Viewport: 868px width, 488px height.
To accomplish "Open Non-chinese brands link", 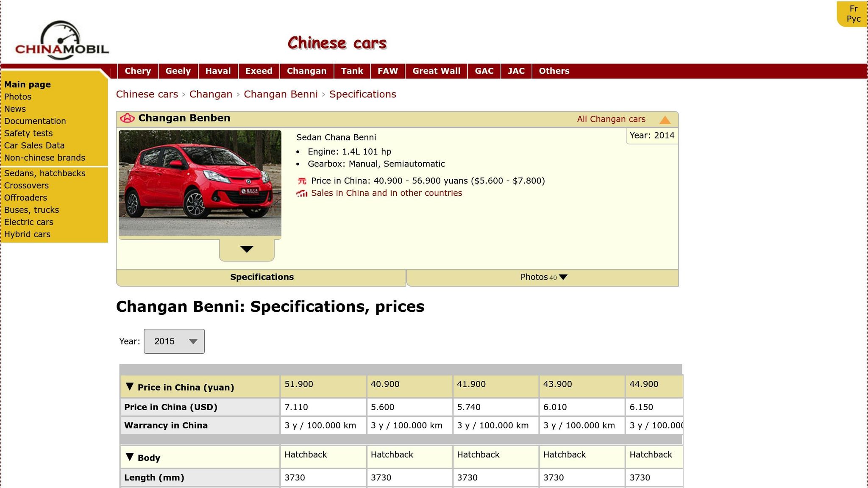I will click(x=45, y=158).
